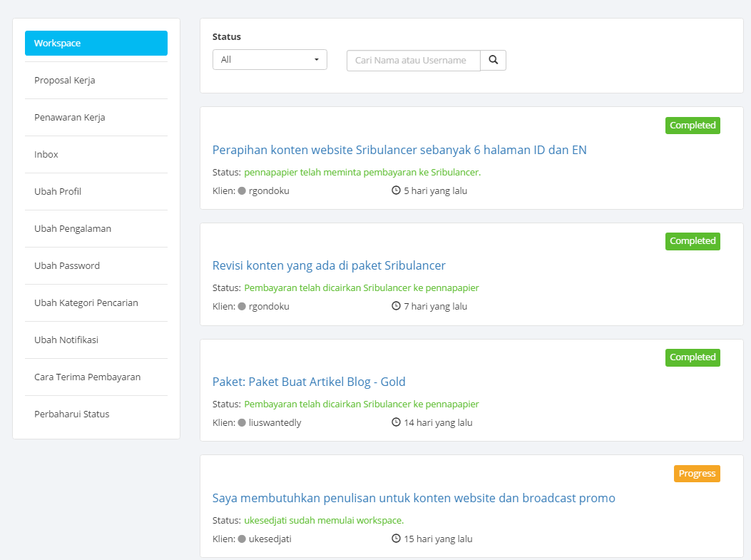The height and width of the screenshot is (560, 751).
Task: Click clock icon beside 15 hari yang lalu
Action: pos(396,539)
